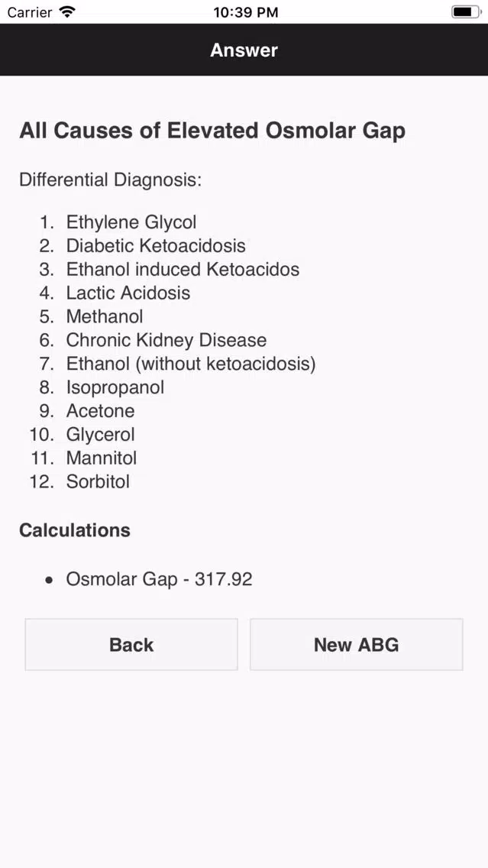Tap the Methanol list entry
This screenshot has width=488, height=868.
tap(105, 317)
